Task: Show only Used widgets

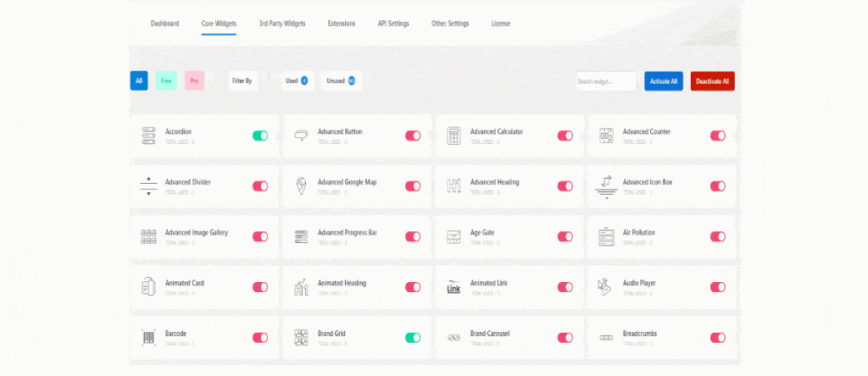Action: [298, 80]
